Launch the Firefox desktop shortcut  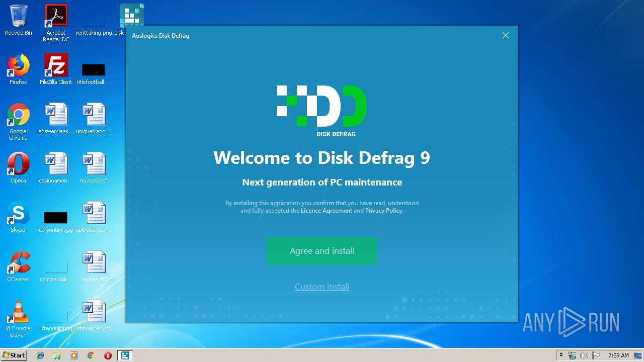tap(18, 69)
